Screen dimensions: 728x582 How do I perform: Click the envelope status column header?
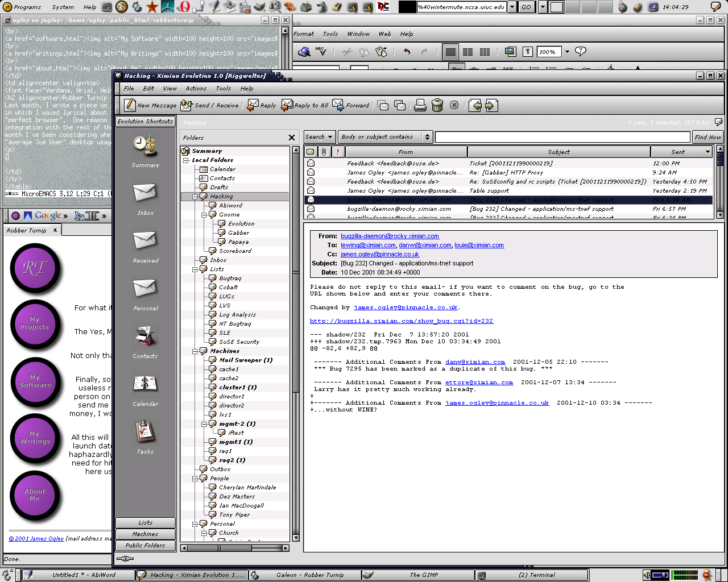(311, 152)
